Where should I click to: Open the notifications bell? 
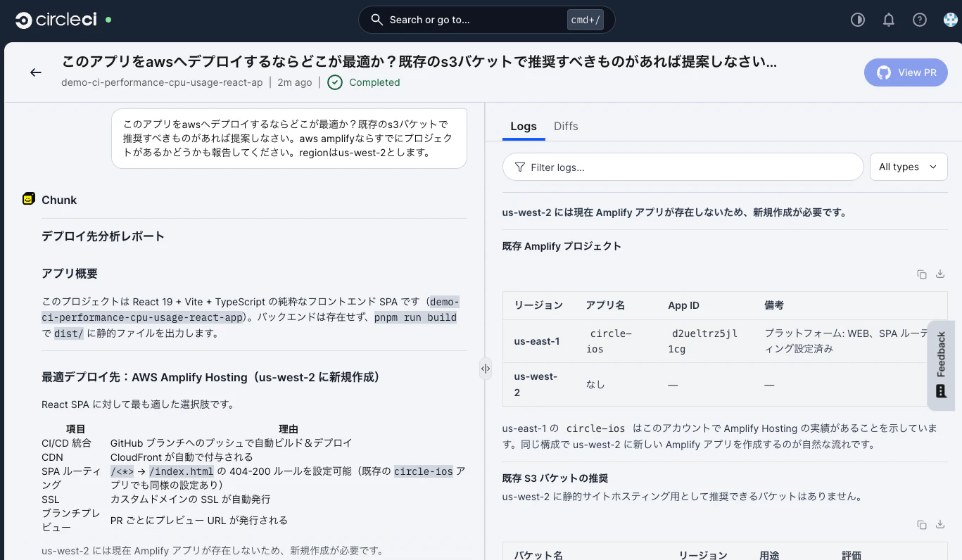889,20
